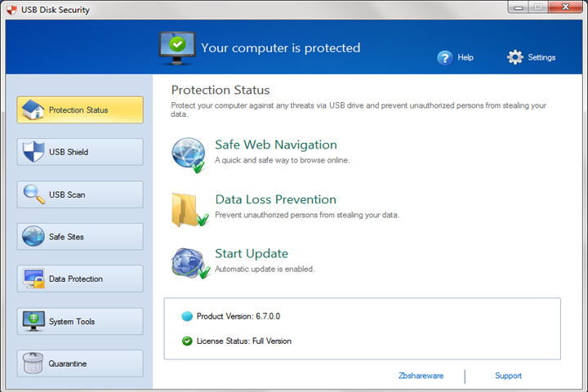Open the USB Scan section
This screenshot has width=588, height=392.
tap(80, 194)
